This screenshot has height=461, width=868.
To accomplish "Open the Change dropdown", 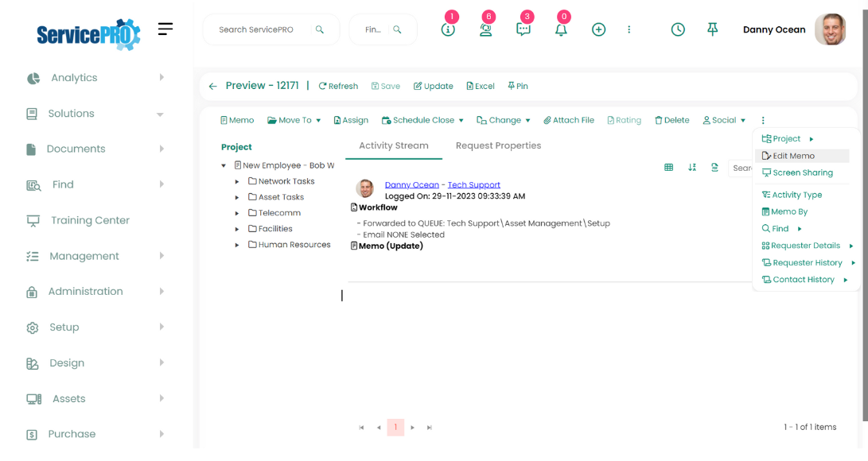I will (x=504, y=121).
